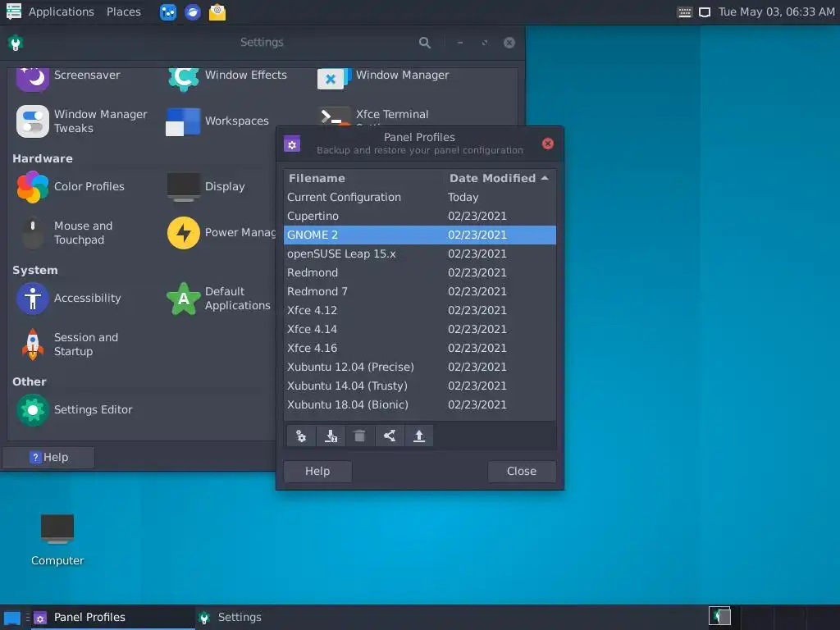
Task: Launch the web browser icon in top panel
Action: click(193, 11)
